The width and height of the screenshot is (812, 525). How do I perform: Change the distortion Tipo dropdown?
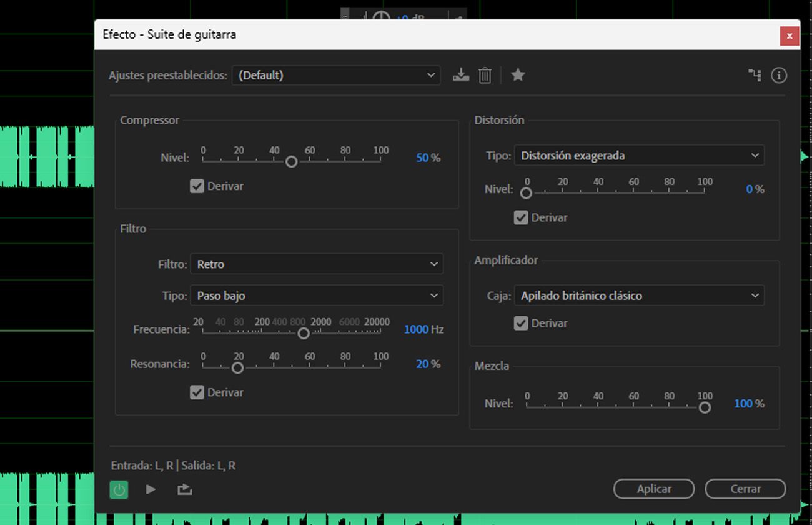[639, 155]
